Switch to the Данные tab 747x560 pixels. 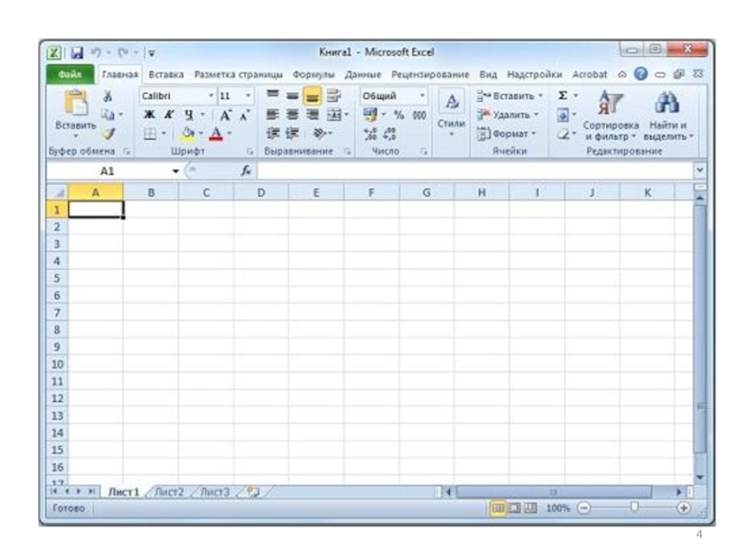[363, 75]
